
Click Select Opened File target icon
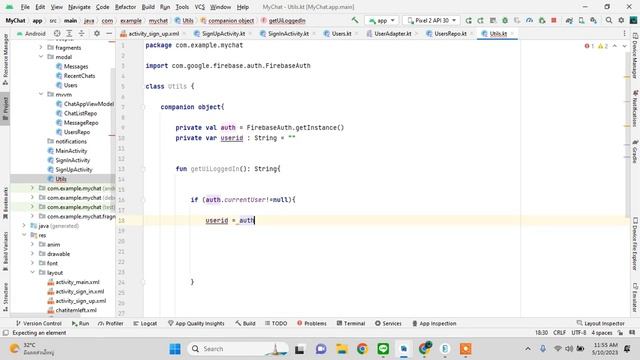pos(57,33)
